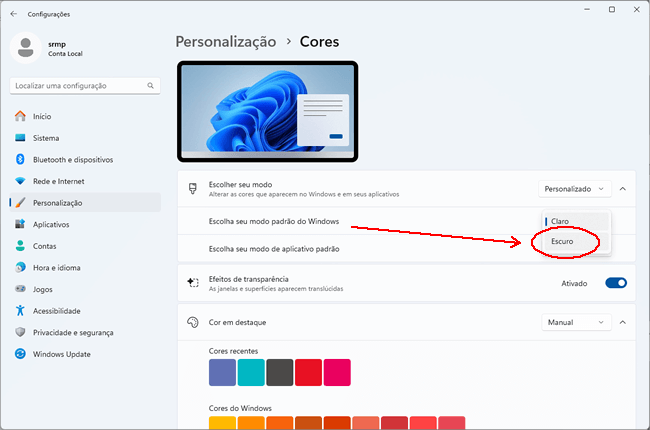Screen dimensions: 650x430
Task: Open the Manual accent color dropdown
Action: tap(576, 322)
